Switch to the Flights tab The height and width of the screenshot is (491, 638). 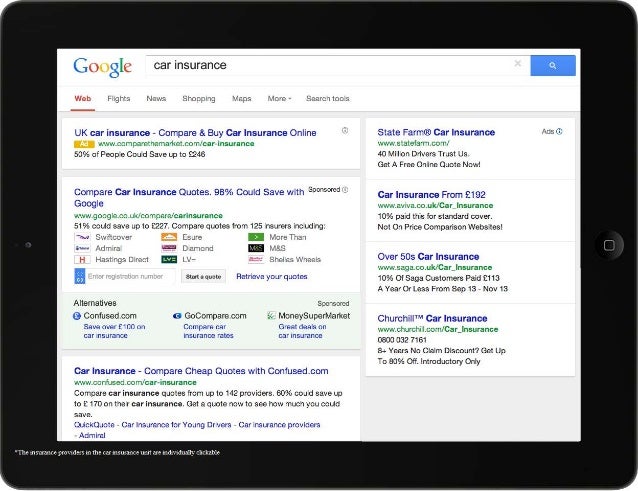[x=119, y=98]
